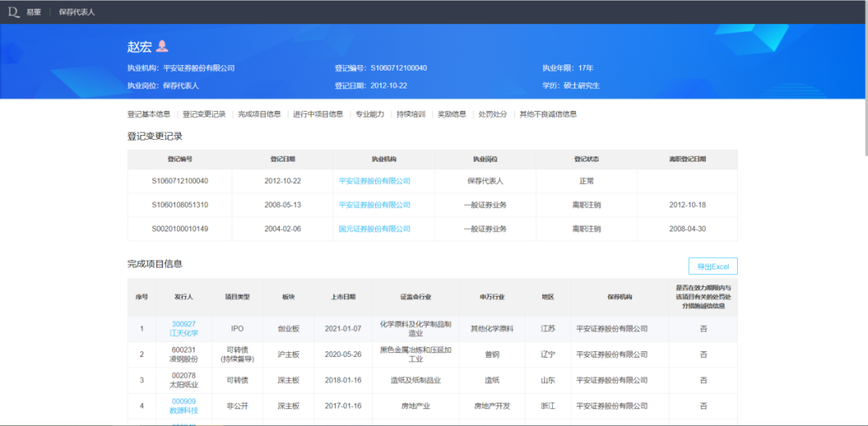The image size is (868, 426).
Task: Go to 进行中项目信息 section tab
Action: coord(318,114)
